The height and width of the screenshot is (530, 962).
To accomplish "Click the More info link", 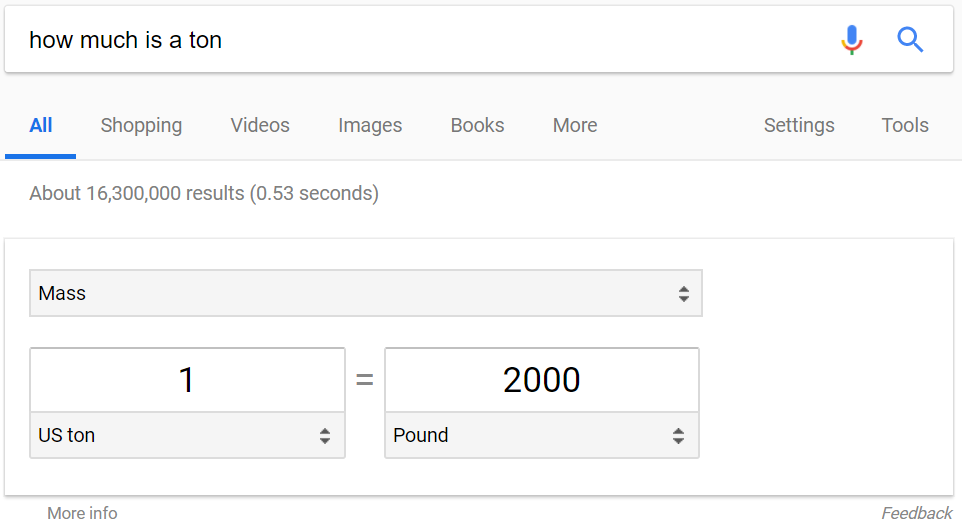I will point(82,513).
